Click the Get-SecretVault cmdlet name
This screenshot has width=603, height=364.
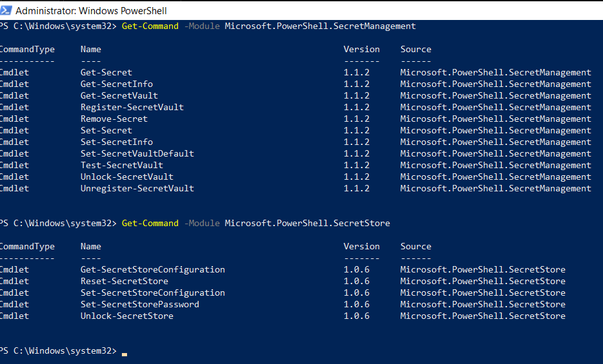[x=119, y=96]
